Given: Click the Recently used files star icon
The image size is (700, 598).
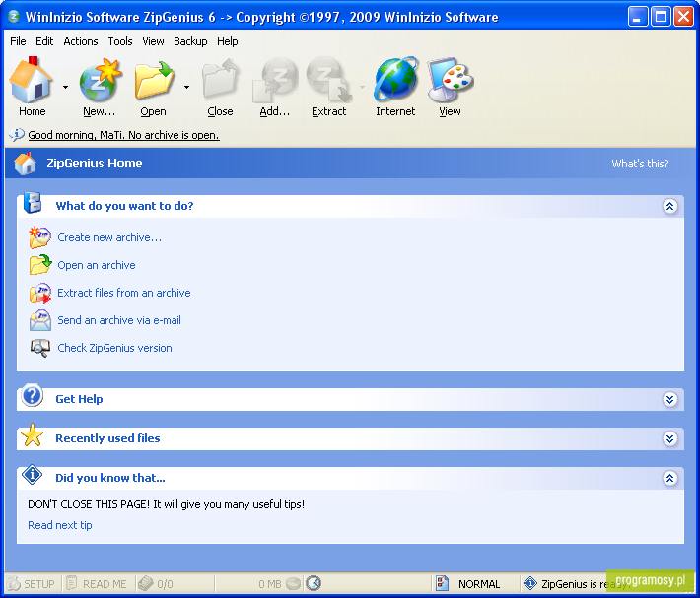Looking at the screenshot, I should coord(33,435).
